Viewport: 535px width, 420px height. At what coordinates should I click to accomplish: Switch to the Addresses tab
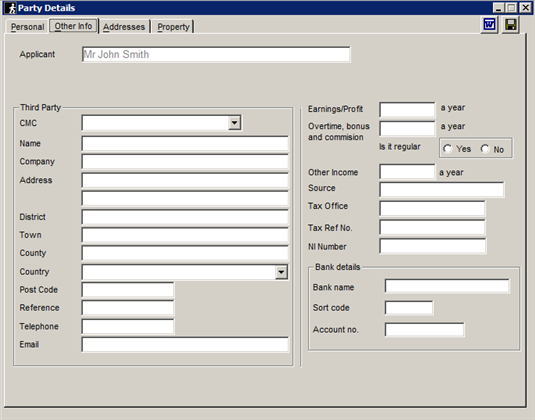[124, 27]
